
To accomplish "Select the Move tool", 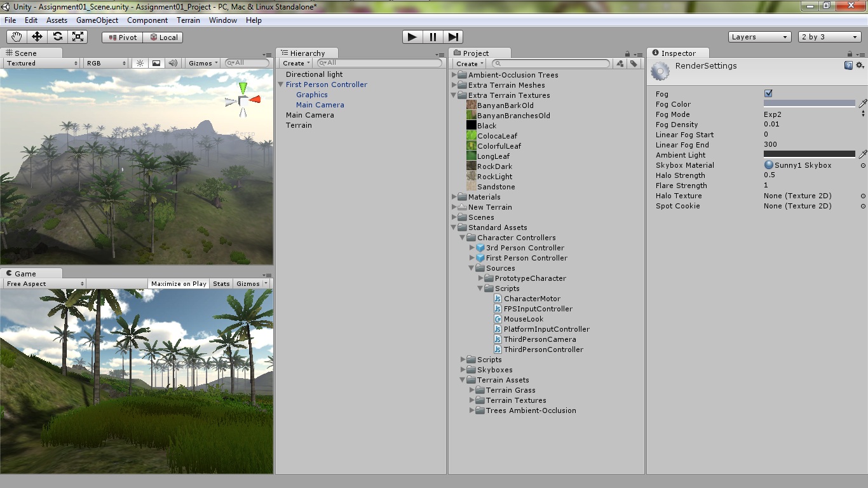I will [x=37, y=37].
